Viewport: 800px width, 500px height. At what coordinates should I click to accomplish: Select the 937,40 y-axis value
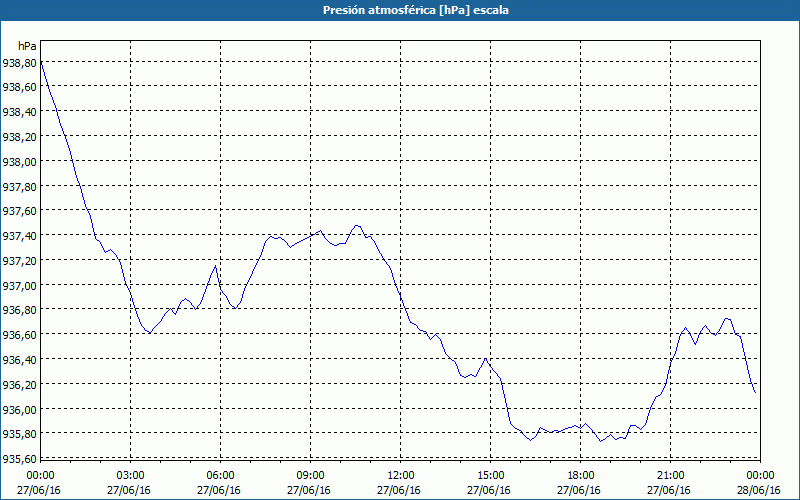coord(20,236)
